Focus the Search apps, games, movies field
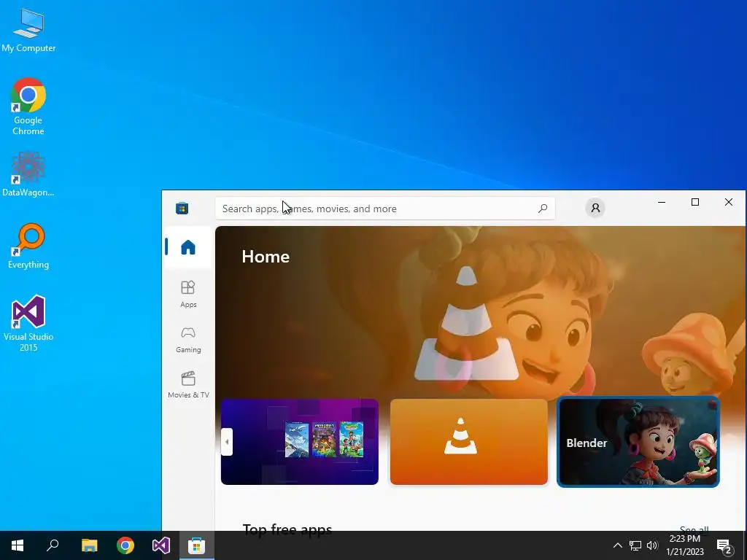Screen dimensions: 747x560 pyautogui.click(x=385, y=209)
